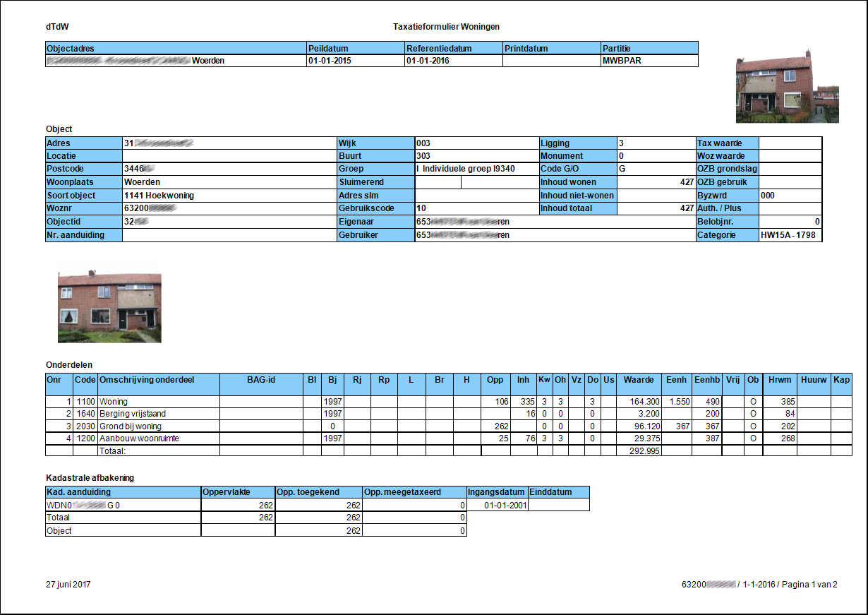Screen dimensions: 868x615
Task: Click the 'Object' row in Kadastrale afbakening
Action: click(x=255, y=530)
